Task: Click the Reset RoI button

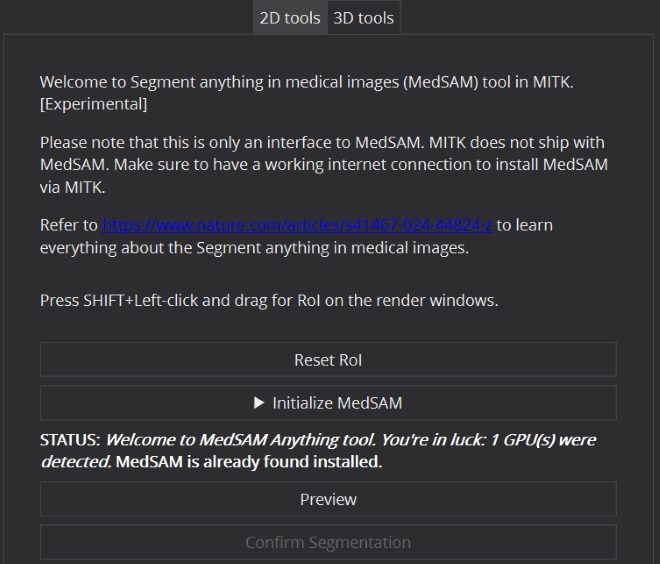Action: (x=328, y=360)
